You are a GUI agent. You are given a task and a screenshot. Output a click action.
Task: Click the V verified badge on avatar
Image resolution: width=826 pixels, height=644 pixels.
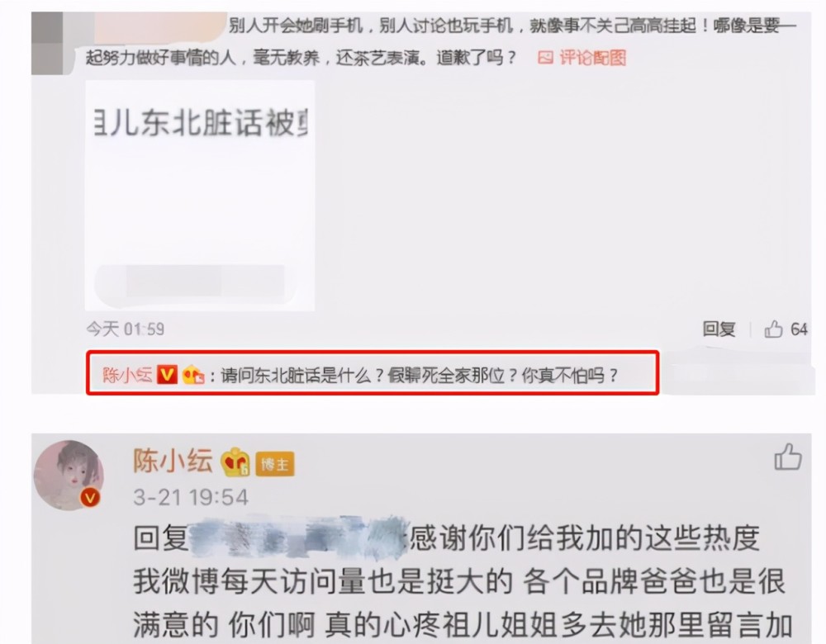[90, 497]
